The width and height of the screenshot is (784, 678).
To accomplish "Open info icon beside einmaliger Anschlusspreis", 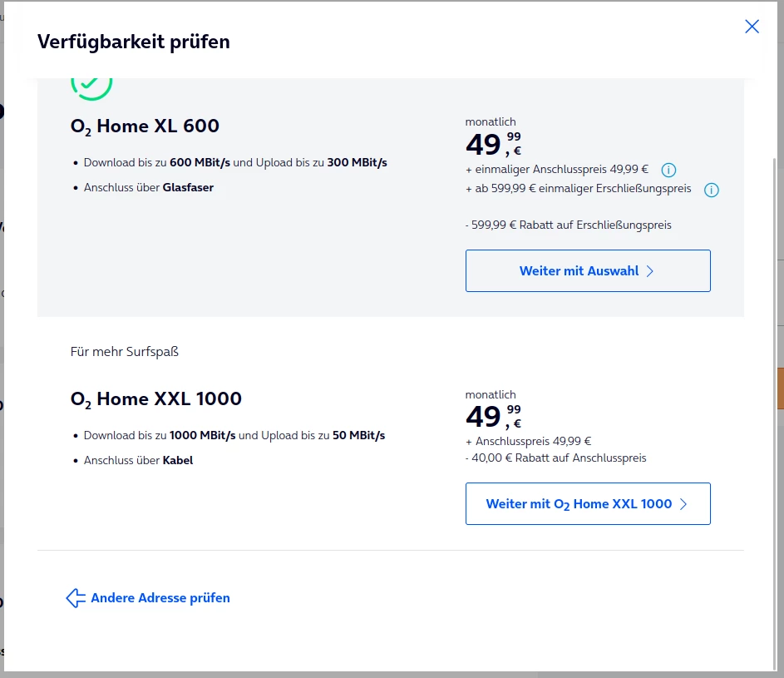I will pyautogui.click(x=668, y=170).
